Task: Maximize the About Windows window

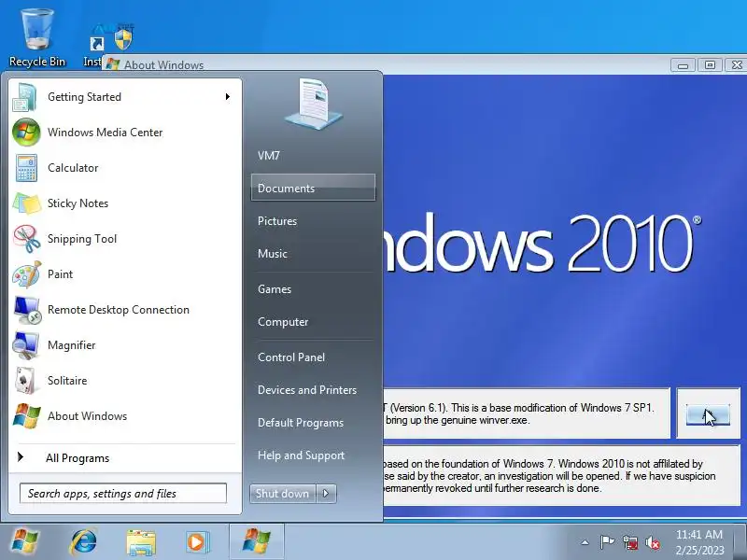Action: coord(710,64)
